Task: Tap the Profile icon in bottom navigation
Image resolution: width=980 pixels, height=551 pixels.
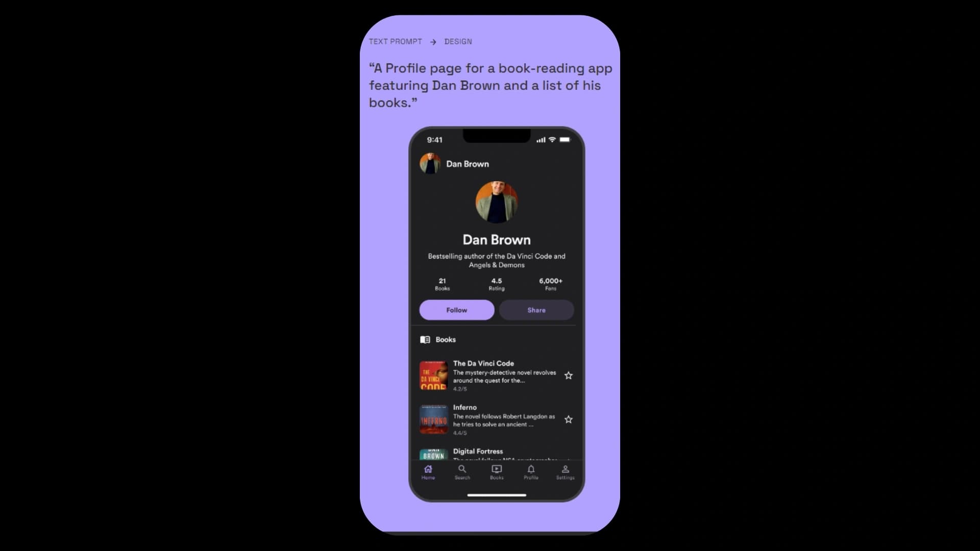Action: tap(531, 471)
